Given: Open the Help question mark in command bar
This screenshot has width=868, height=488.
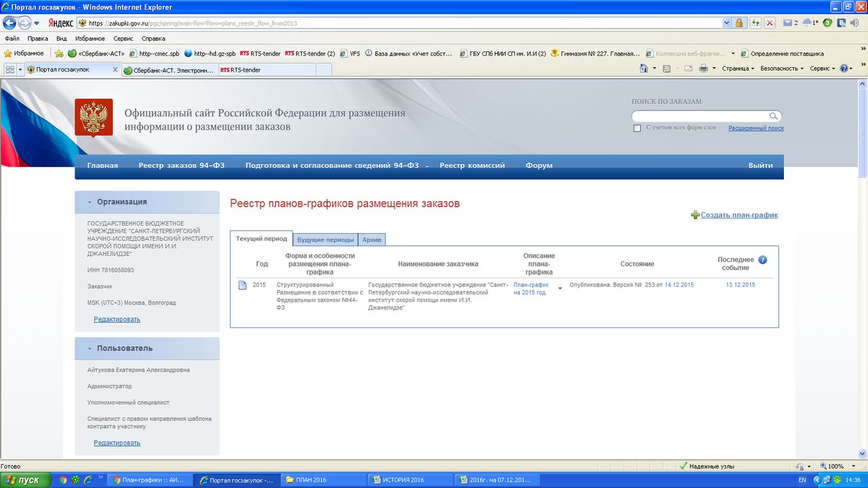Looking at the screenshot, I should 844,68.
